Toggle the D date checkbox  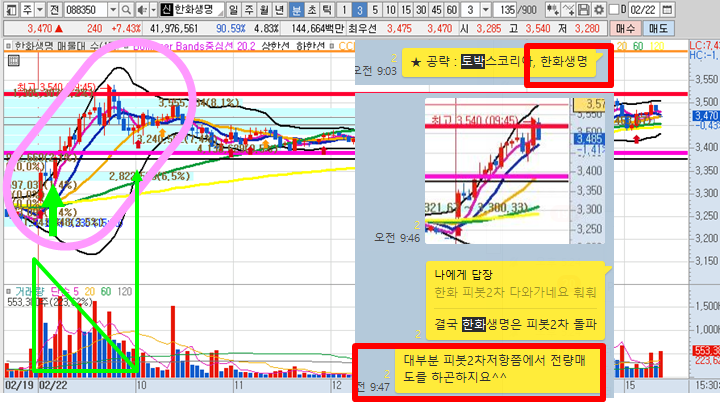[614, 10]
